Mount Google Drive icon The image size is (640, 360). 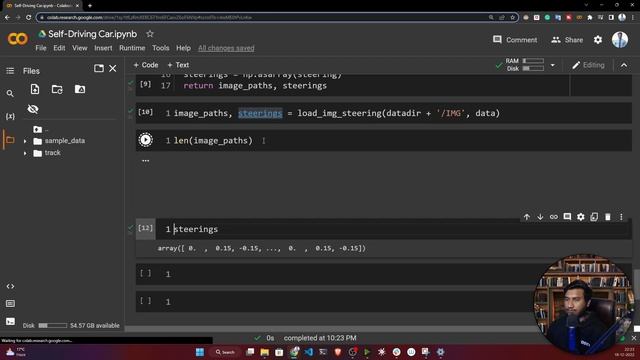[80, 89]
